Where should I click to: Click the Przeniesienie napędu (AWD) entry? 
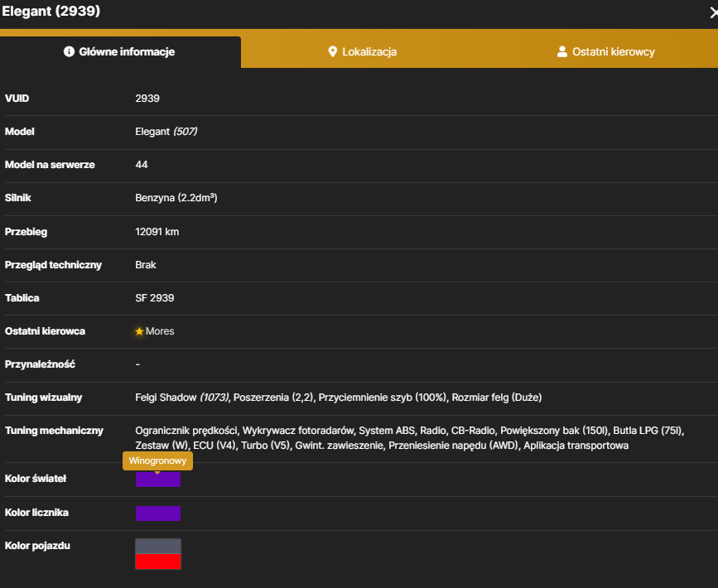click(454, 446)
